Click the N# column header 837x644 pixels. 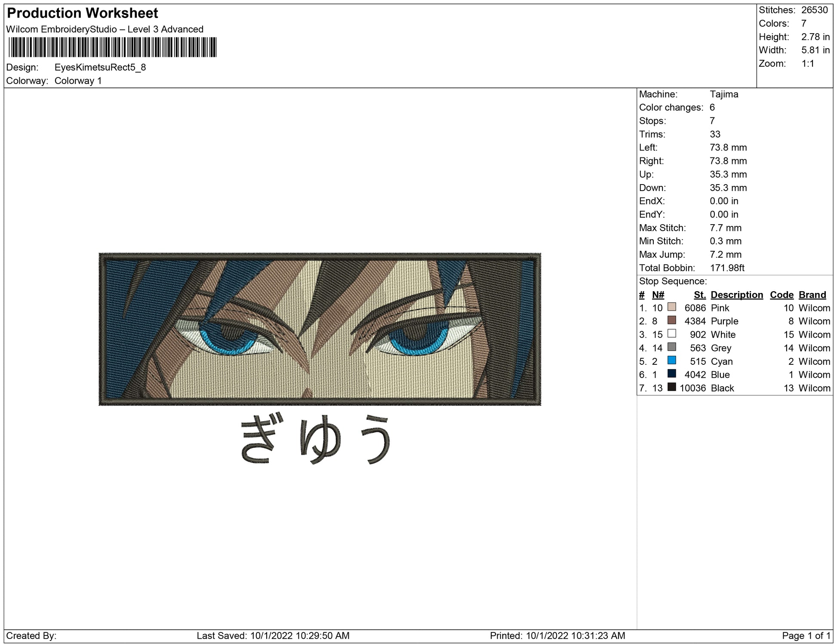pos(658,295)
